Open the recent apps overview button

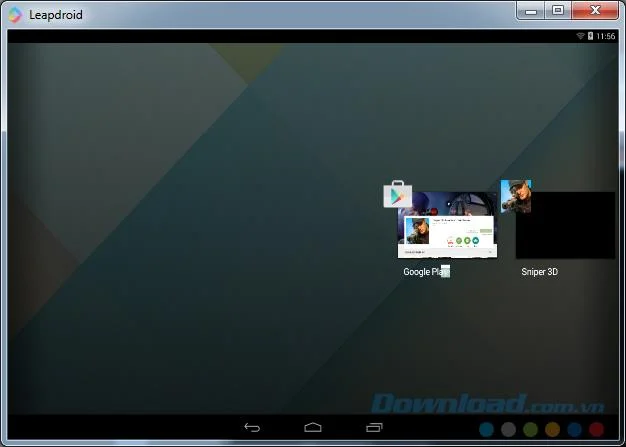374,427
